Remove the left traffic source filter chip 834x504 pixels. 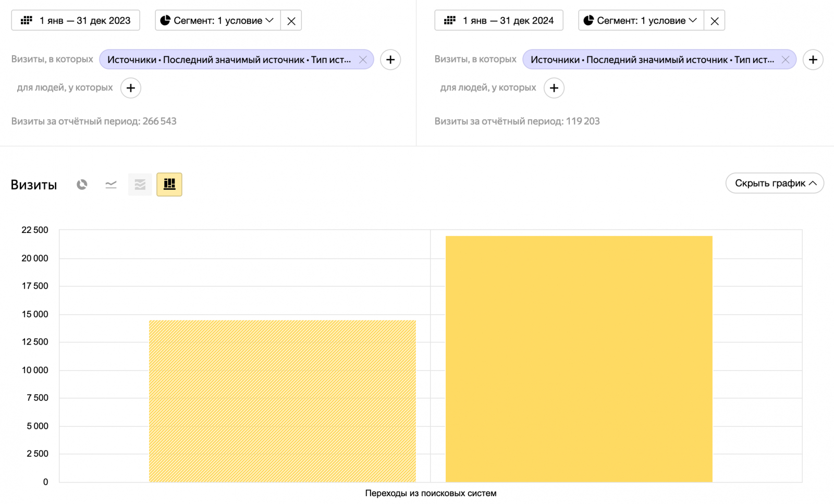(x=363, y=60)
